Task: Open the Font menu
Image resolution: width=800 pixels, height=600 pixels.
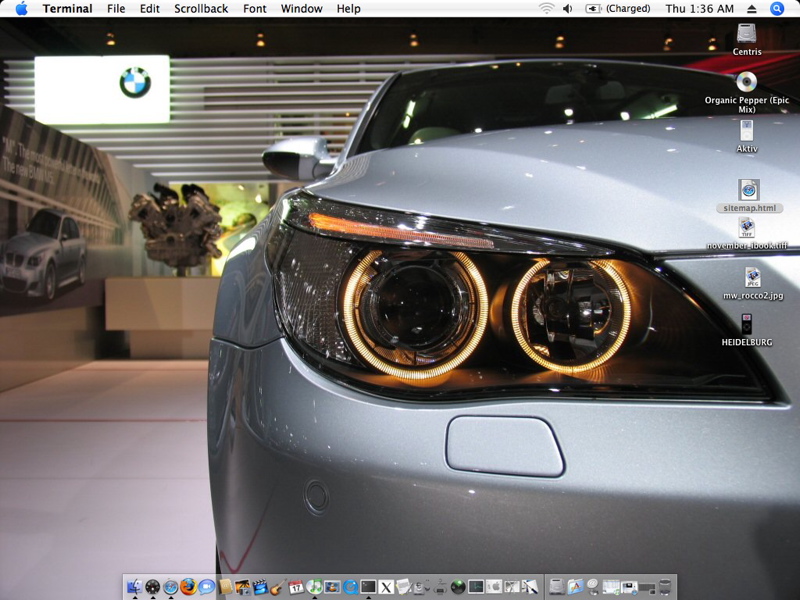Action: click(x=255, y=9)
